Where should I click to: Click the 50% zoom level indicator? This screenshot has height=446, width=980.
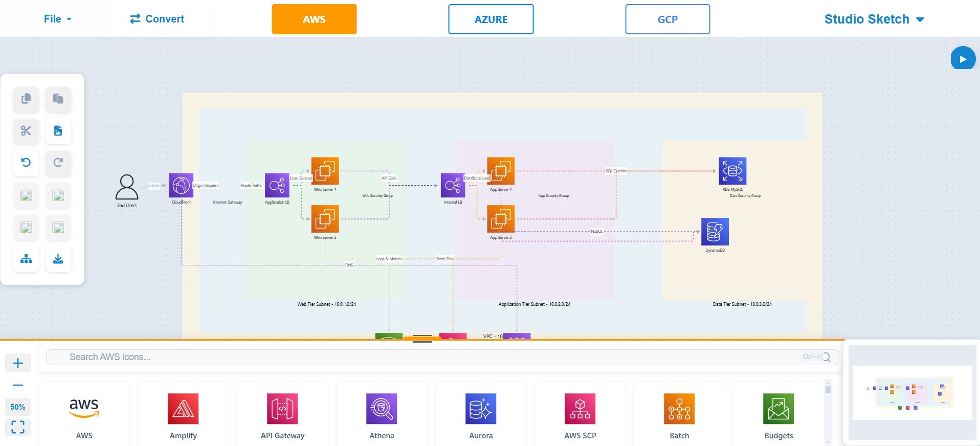pyautogui.click(x=18, y=407)
